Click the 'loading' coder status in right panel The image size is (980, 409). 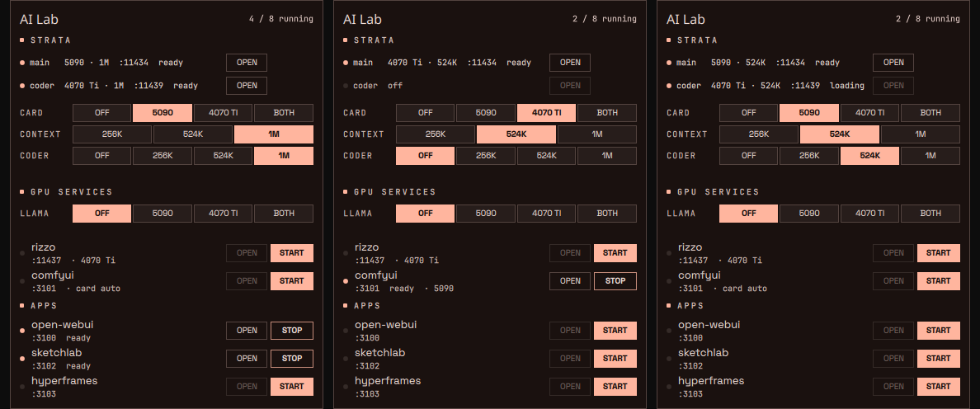tap(847, 86)
